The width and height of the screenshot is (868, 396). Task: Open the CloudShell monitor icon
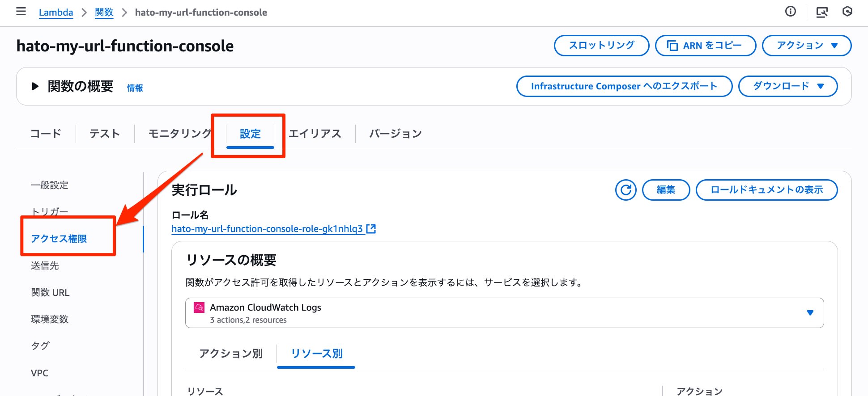point(822,12)
